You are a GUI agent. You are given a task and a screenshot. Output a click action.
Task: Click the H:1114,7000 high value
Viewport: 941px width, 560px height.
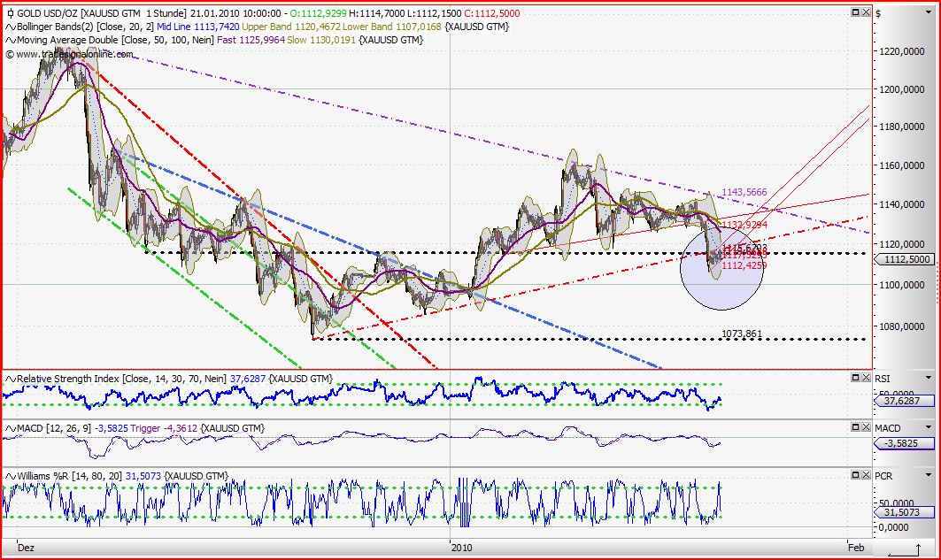(x=377, y=13)
